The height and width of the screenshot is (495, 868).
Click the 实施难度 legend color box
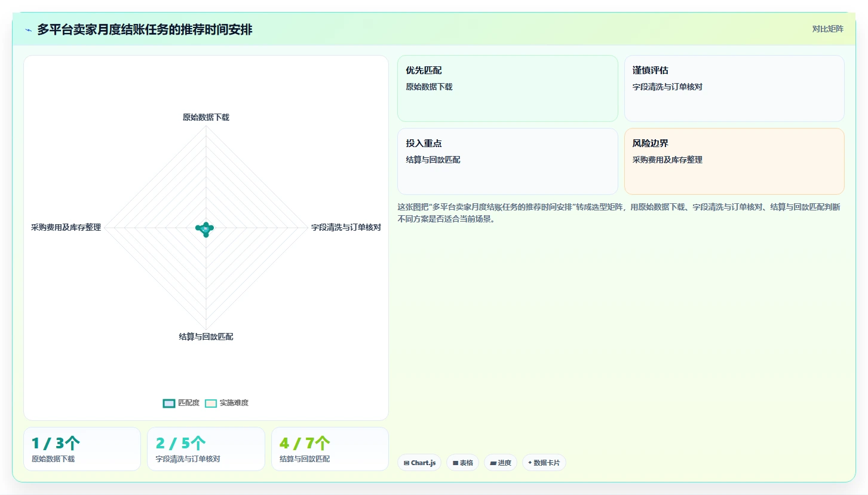[x=211, y=403]
